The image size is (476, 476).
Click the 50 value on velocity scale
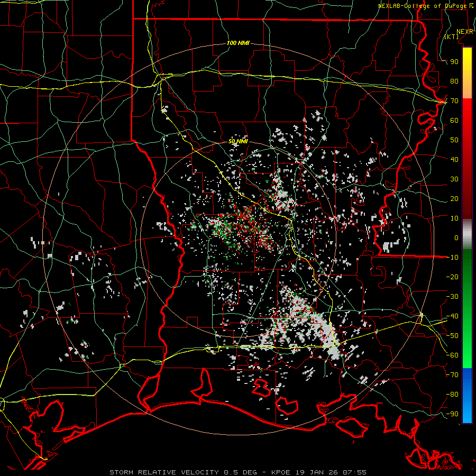[454, 140]
